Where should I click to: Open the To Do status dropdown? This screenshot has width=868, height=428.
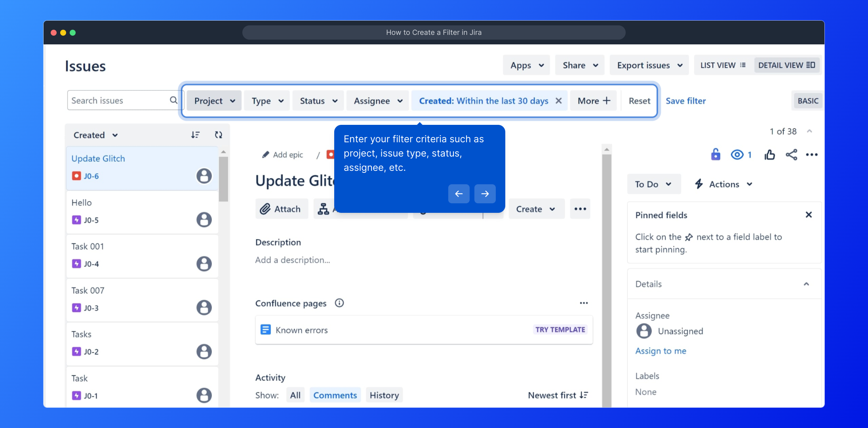[653, 184]
